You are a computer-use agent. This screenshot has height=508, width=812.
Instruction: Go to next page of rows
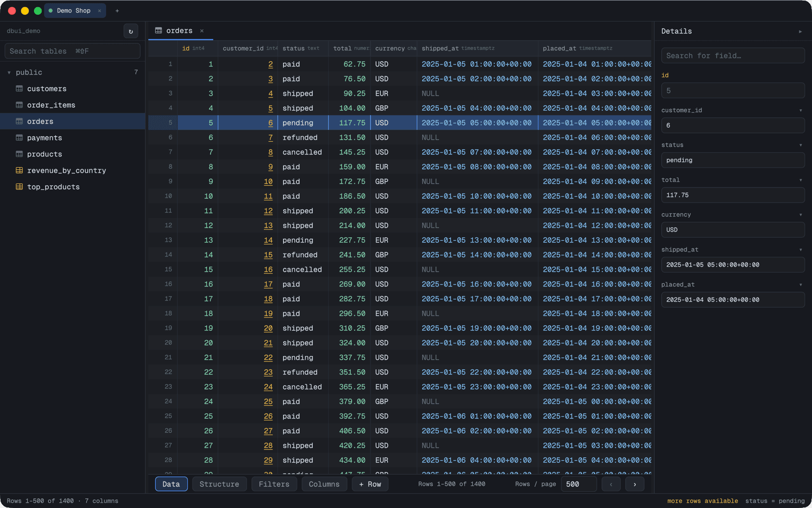pos(634,484)
